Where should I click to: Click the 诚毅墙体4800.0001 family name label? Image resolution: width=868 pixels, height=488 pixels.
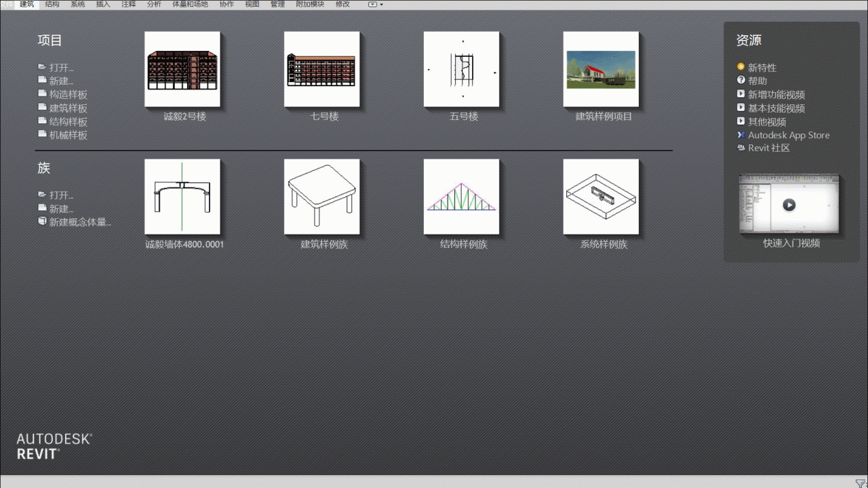(x=184, y=244)
